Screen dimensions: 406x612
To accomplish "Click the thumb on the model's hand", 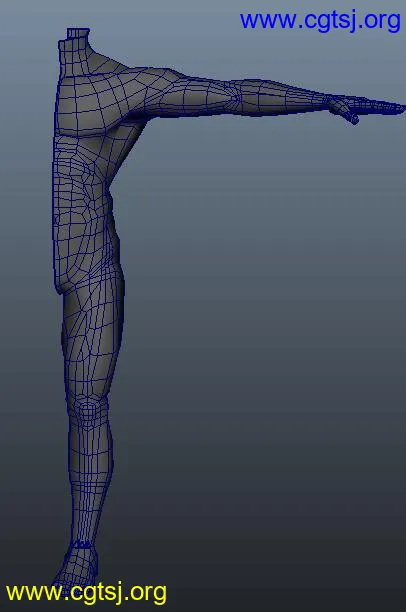I will tap(349, 116).
